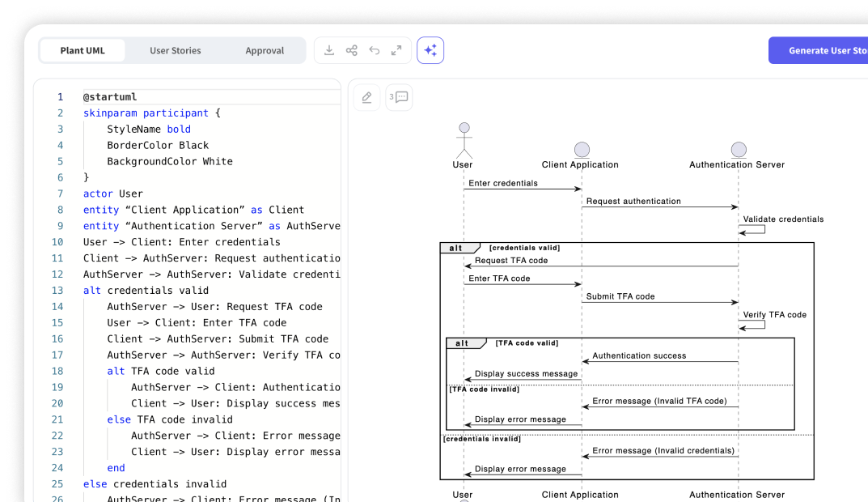Click line number 13 in the code editor

tap(60, 290)
